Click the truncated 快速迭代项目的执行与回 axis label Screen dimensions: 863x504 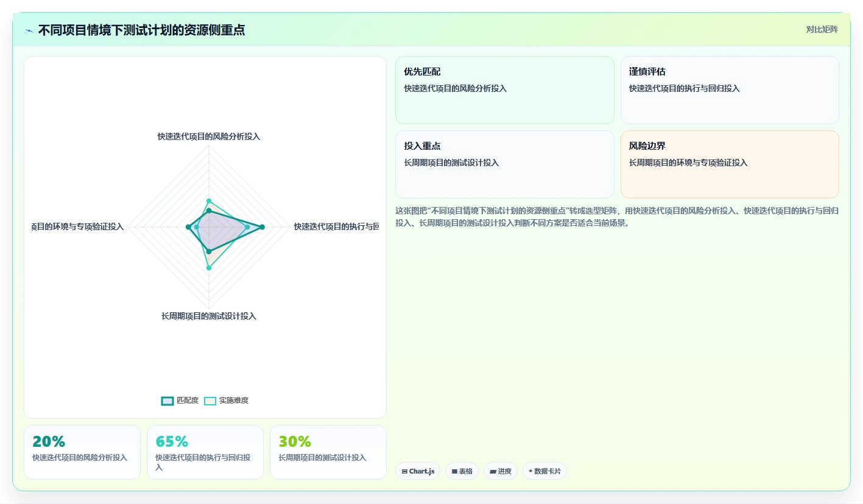tap(336, 226)
